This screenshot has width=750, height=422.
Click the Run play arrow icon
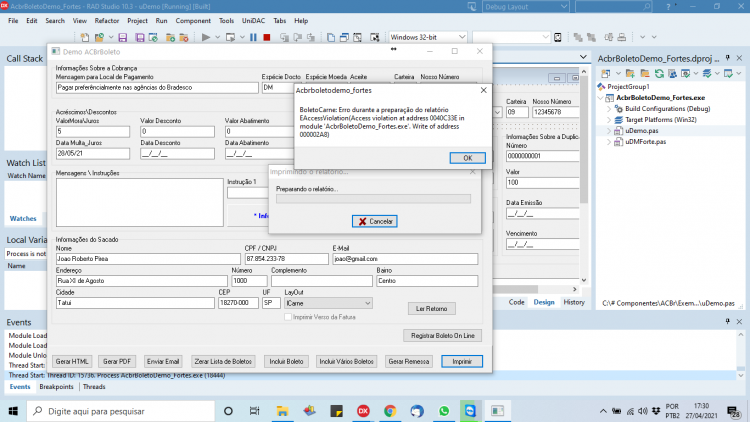[x=206, y=37]
